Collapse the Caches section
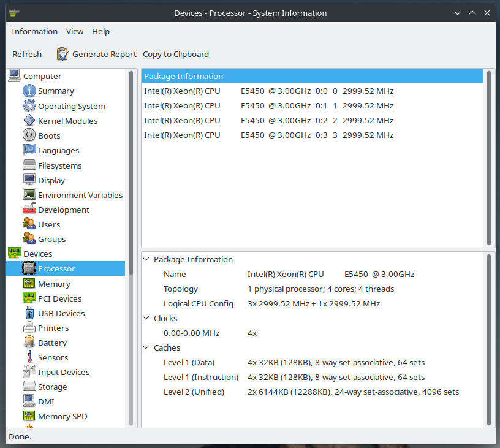Viewport: 500px width, 448px height. [146, 347]
